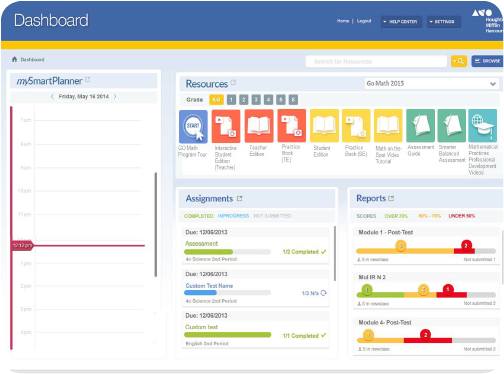Click the yellow search magnifier button
504x374 pixels.
tap(459, 61)
